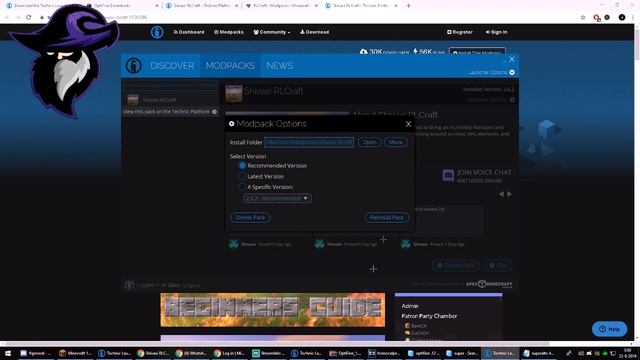Click the blue Help button
The image size is (640, 360).
click(x=609, y=329)
